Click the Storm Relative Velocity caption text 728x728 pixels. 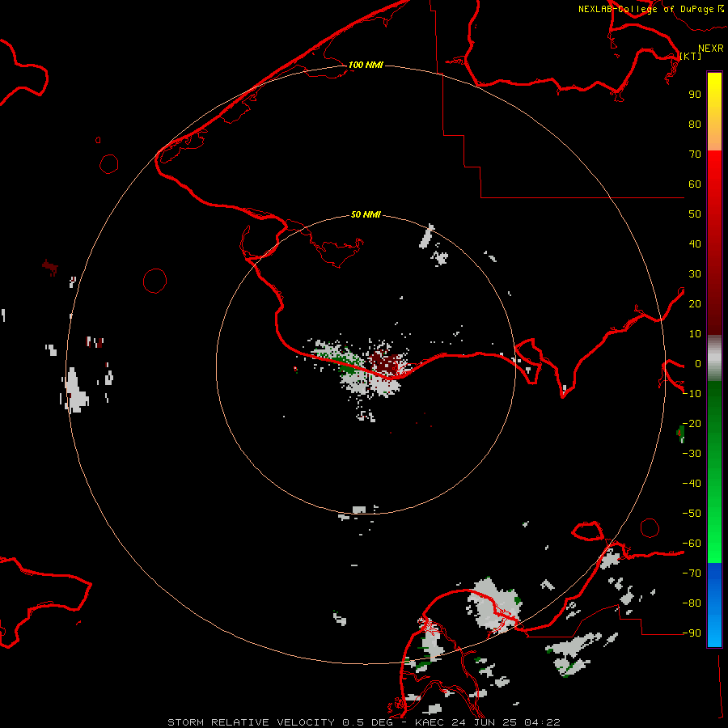tap(364, 722)
